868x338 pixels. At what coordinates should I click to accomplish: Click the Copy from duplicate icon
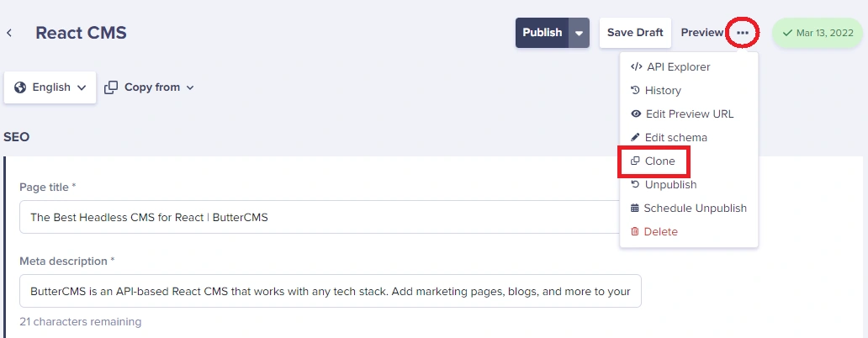pos(111,87)
